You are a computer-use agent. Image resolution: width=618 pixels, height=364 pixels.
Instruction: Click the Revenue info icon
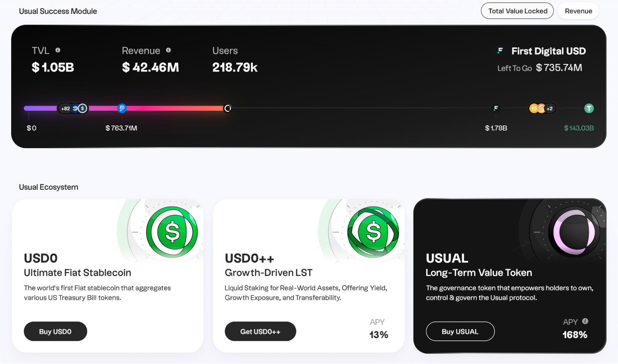tap(168, 50)
